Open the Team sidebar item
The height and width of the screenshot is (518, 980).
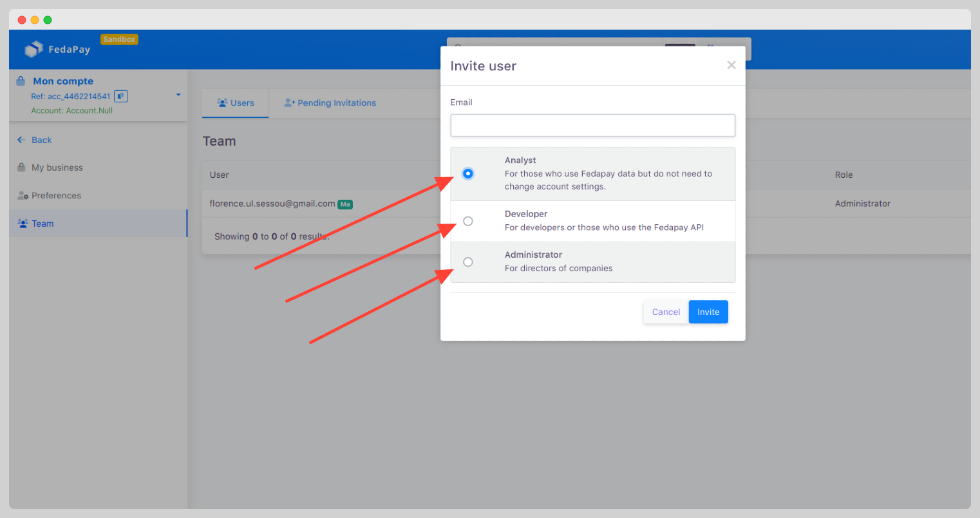point(98,224)
